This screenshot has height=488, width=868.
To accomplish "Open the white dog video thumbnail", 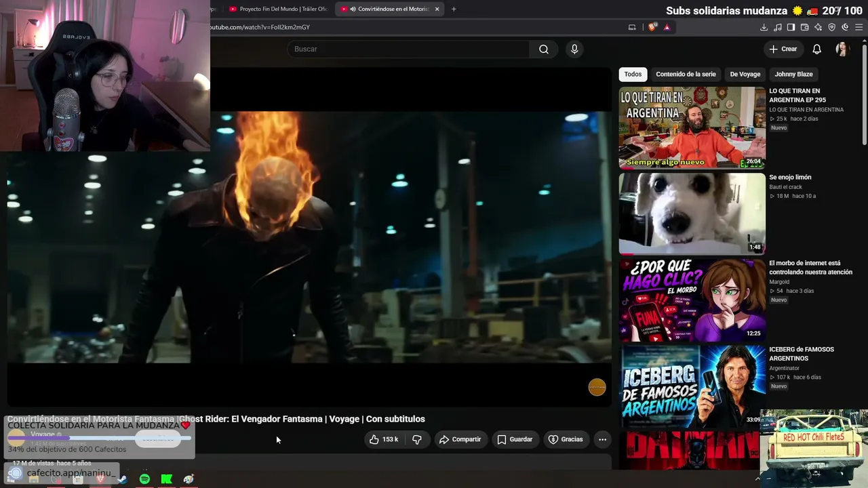I will [692, 213].
